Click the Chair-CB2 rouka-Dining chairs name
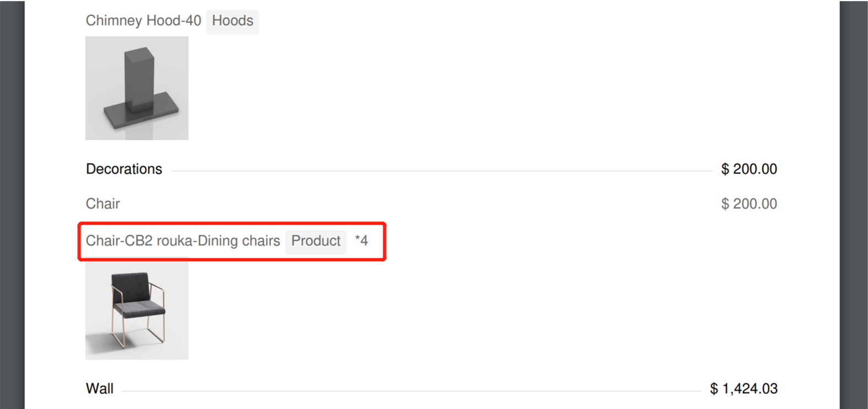This screenshot has width=868, height=409. click(x=183, y=241)
